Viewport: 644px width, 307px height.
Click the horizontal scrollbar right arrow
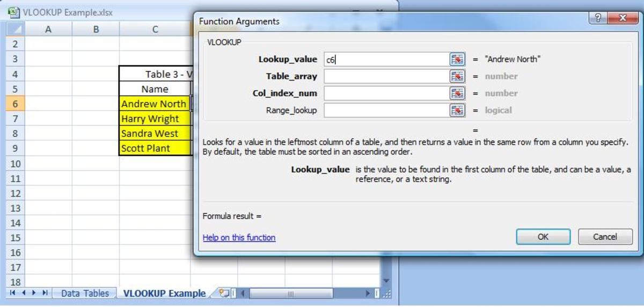pyautogui.click(x=368, y=294)
